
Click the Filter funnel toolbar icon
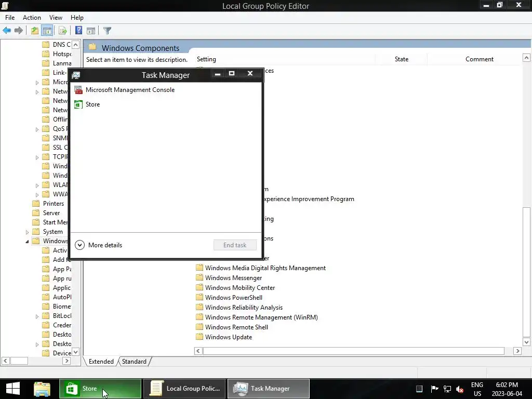point(107,31)
